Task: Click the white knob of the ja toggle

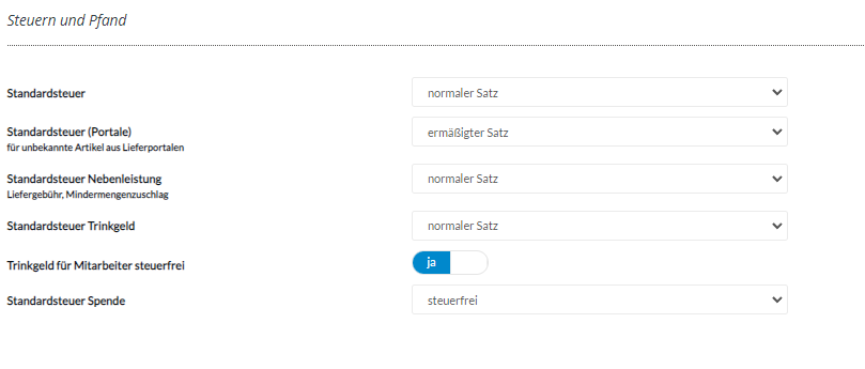Action: coord(469,263)
